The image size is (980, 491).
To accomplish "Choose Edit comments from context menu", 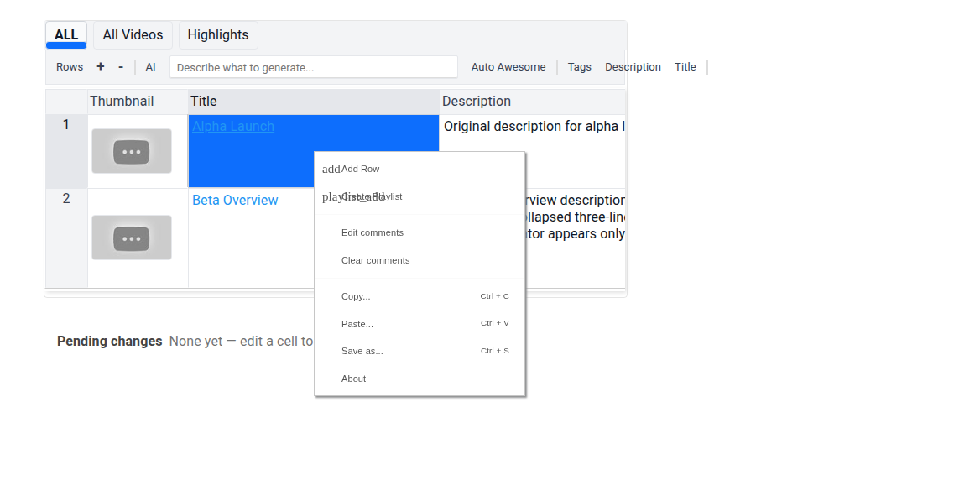I will click(420, 232).
